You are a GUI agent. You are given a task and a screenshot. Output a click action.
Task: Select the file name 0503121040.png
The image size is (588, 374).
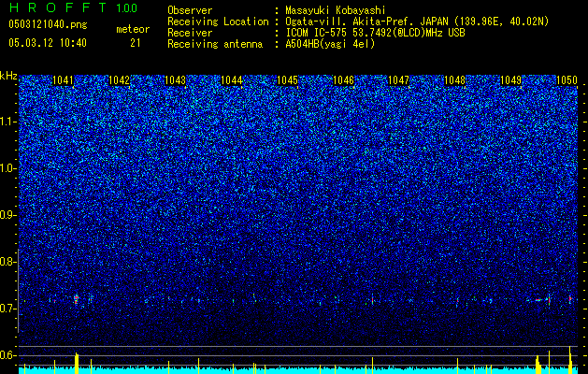(x=48, y=24)
